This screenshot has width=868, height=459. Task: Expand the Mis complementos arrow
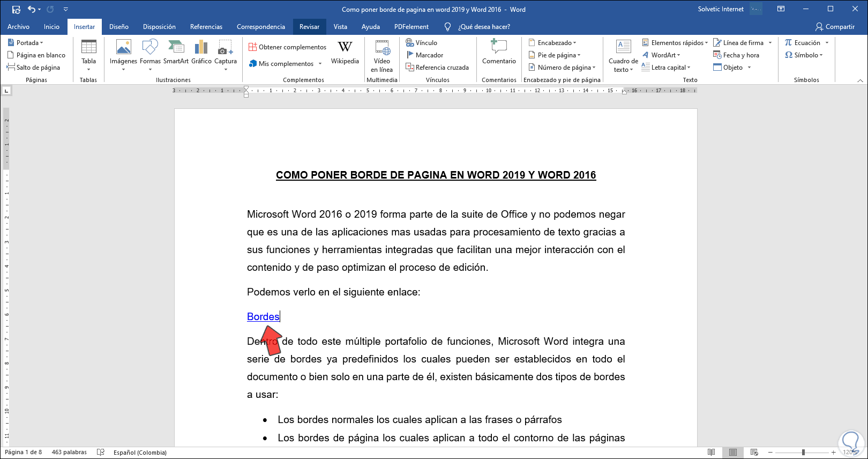(x=320, y=64)
